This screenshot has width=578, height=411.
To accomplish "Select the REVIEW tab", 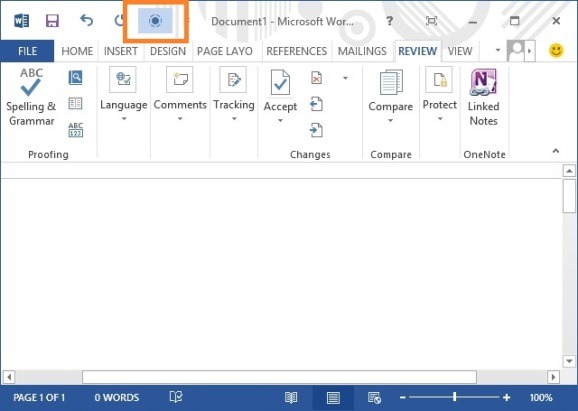I will pos(417,51).
